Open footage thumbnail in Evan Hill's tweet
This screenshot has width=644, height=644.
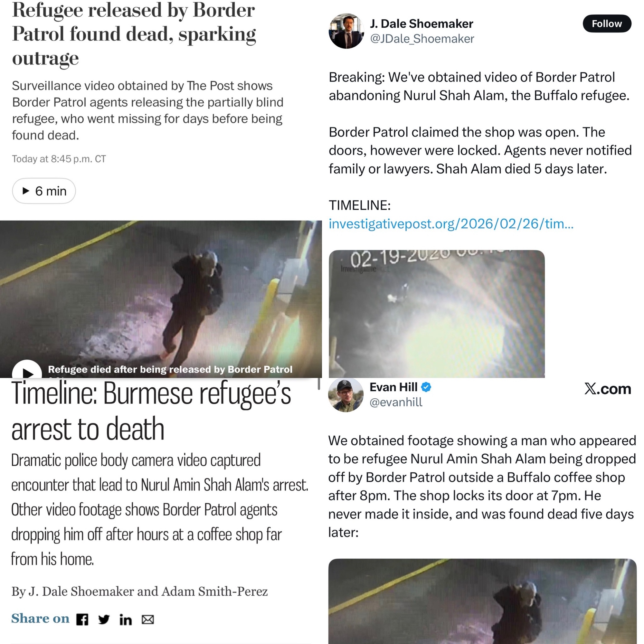[x=482, y=601]
